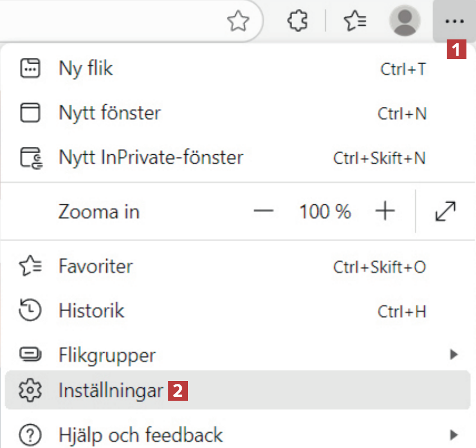476x448 pixels.
Task: Click the star icon to add favorite
Action: pos(238,21)
